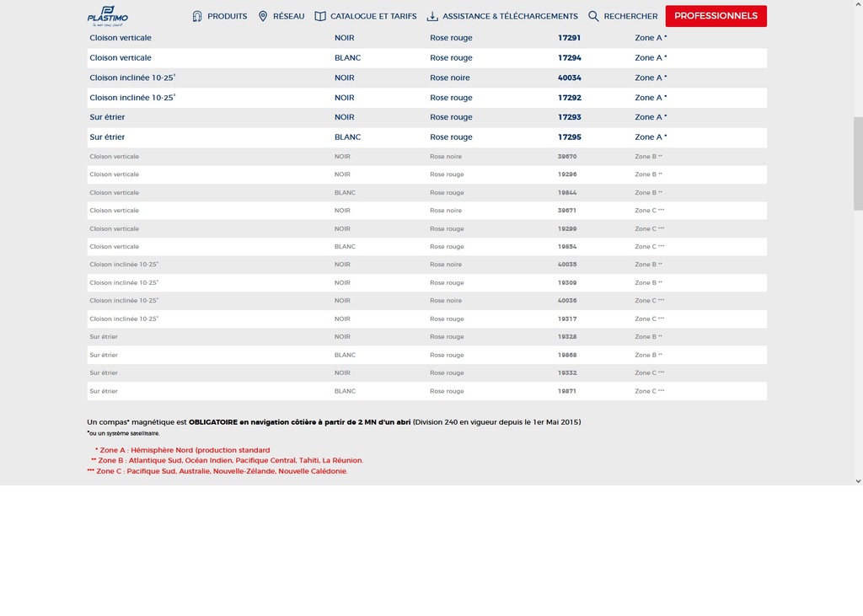This screenshot has width=863, height=616.
Task: Click reference 19854
Action: tap(567, 247)
